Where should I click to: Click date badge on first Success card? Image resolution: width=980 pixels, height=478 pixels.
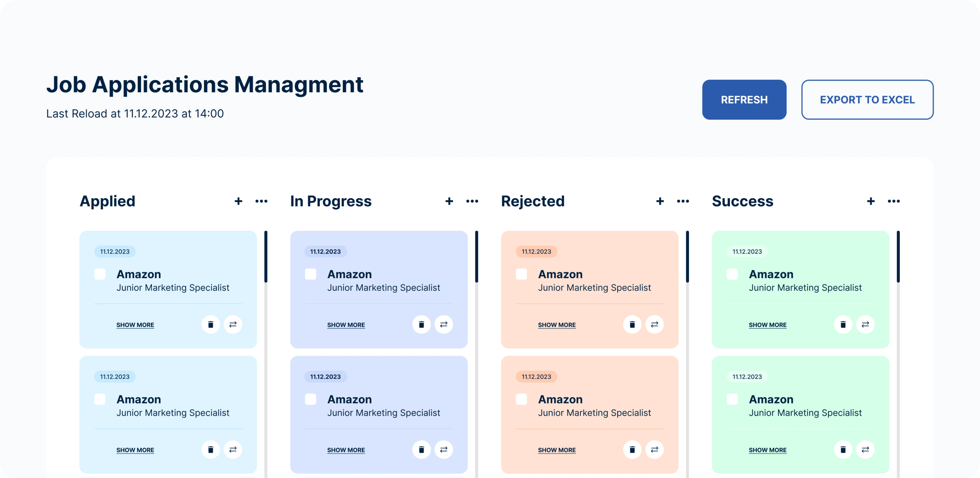(x=747, y=251)
